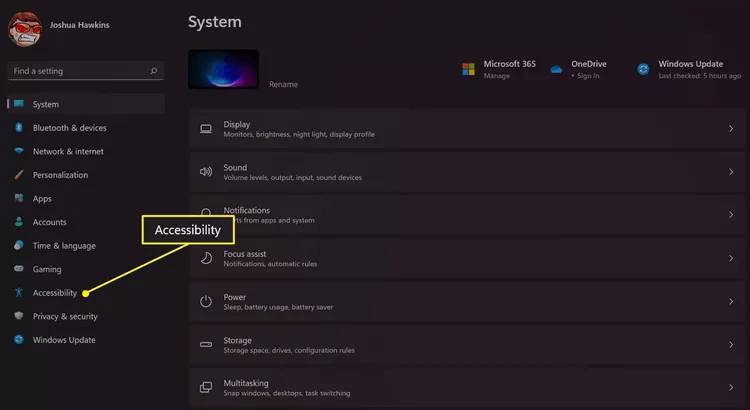Expand the Multitasking row chevron

731,388
